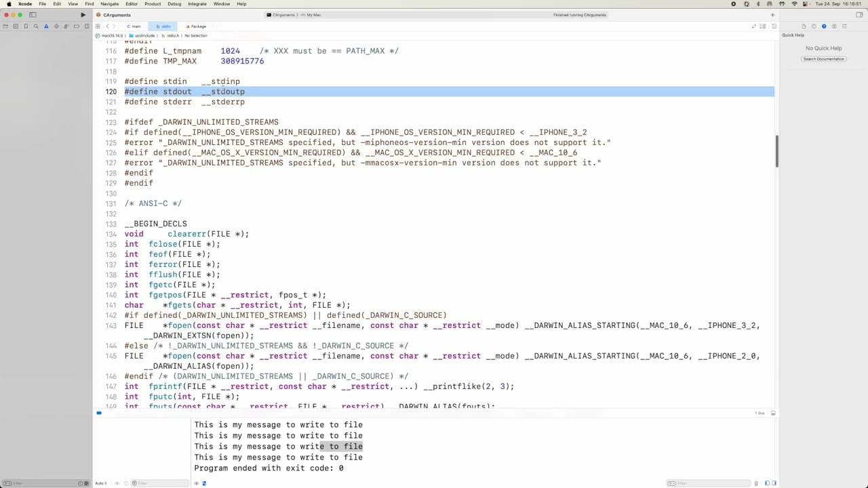Open the File menu

(x=42, y=4)
